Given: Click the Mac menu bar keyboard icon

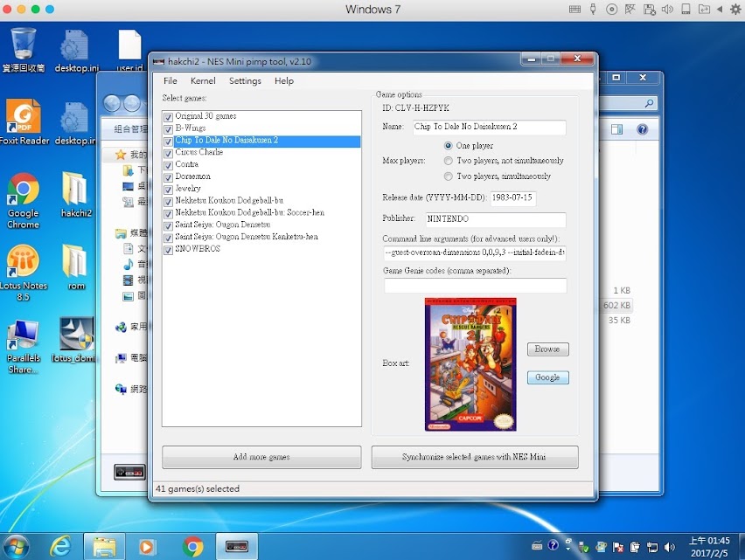Looking at the screenshot, I should tap(574, 9).
